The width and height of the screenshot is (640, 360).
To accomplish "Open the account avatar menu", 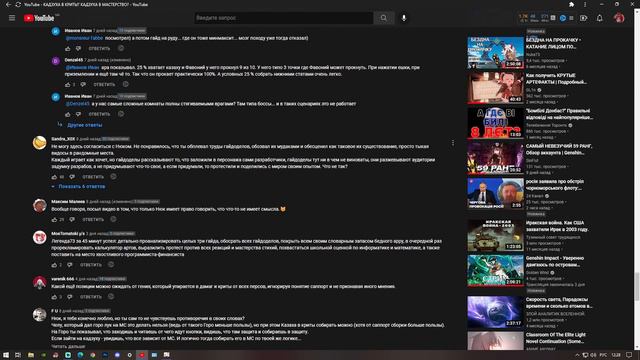I will coord(619,18).
